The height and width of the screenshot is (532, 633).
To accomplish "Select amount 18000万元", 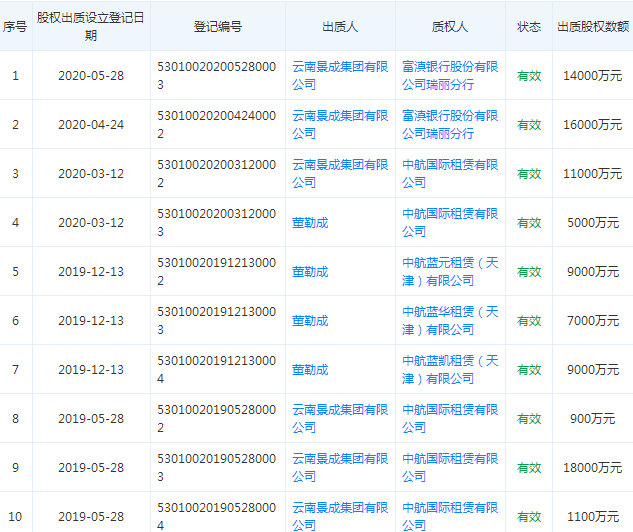I will tap(592, 467).
